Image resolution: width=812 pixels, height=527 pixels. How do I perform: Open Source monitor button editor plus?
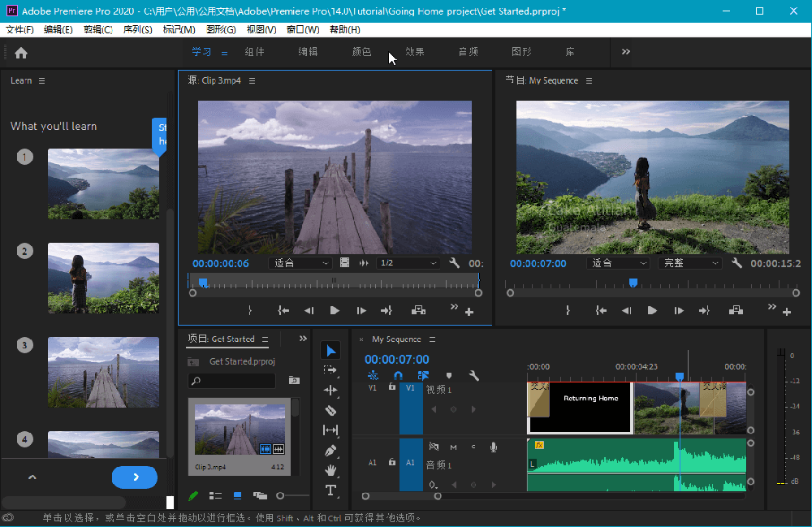tap(469, 312)
